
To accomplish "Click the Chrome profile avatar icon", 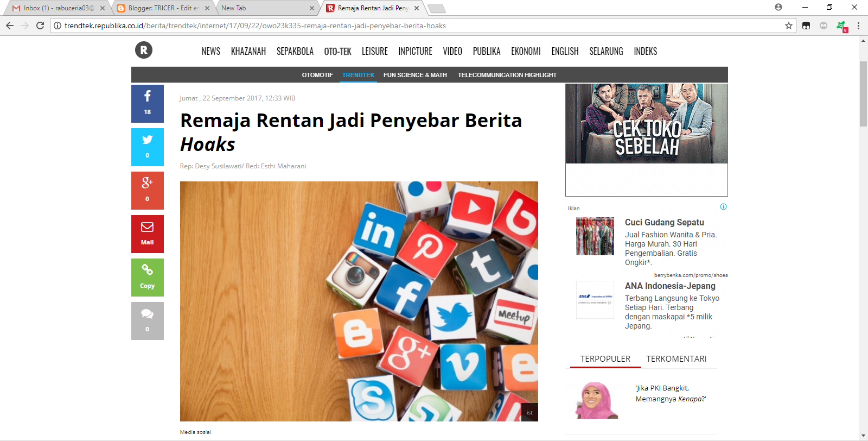I will [x=778, y=7].
